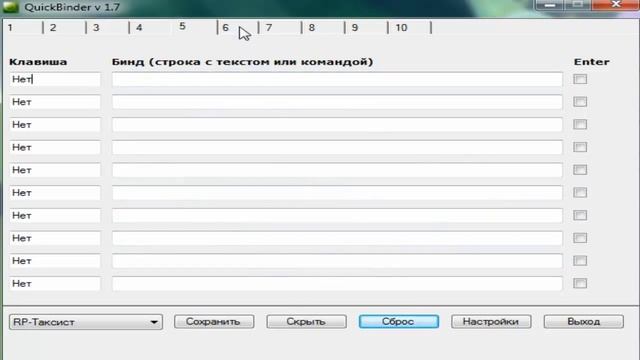The height and width of the screenshot is (360, 640).
Task: Select the fifth row key field
Action: point(55,170)
